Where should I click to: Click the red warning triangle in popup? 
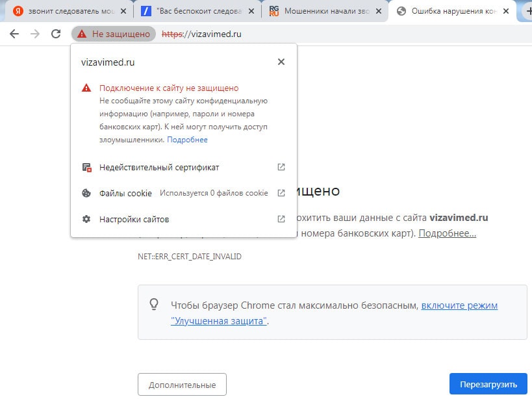coord(86,88)
